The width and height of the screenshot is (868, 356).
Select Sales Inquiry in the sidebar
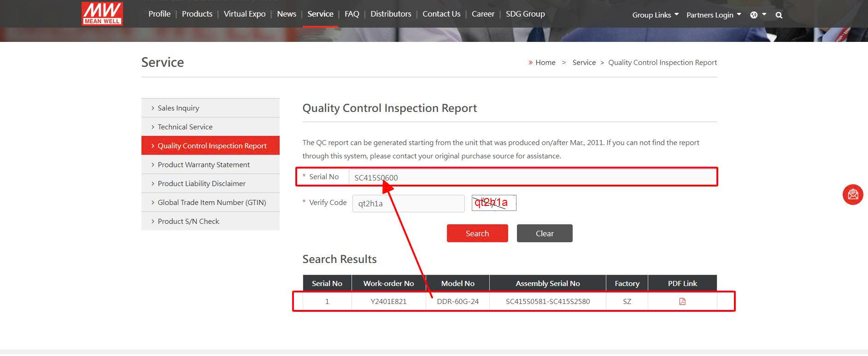[178, 108]
